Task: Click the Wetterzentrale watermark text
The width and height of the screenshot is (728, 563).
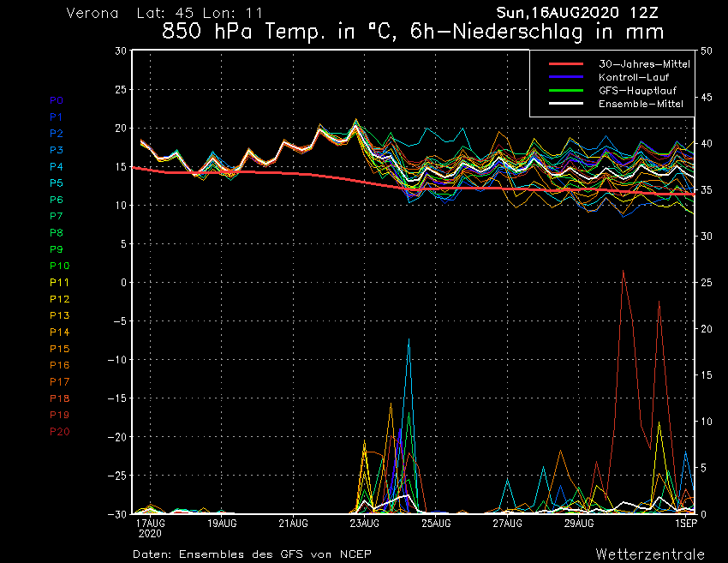Action: pos(650,553)
